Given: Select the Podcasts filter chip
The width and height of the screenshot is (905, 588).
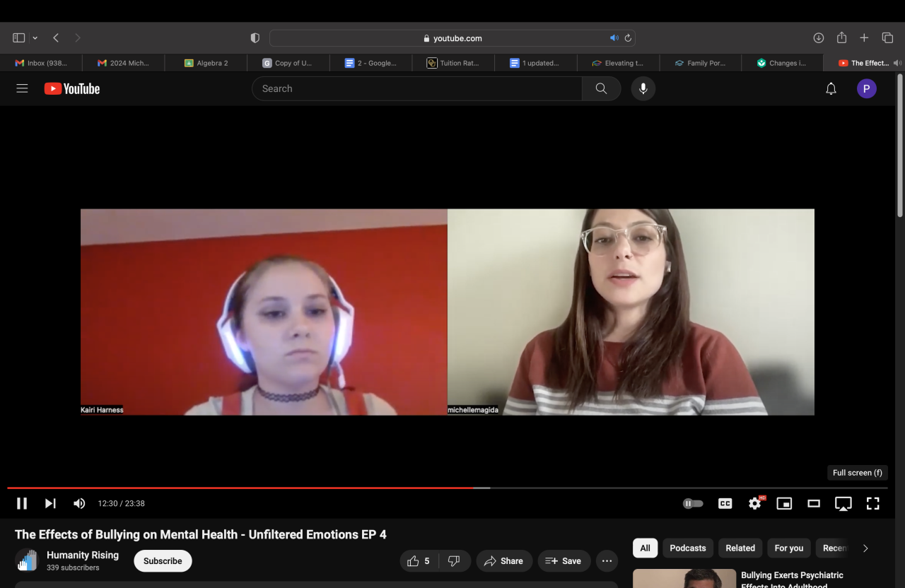Looking at the screenshot, I should coord(688,548).
